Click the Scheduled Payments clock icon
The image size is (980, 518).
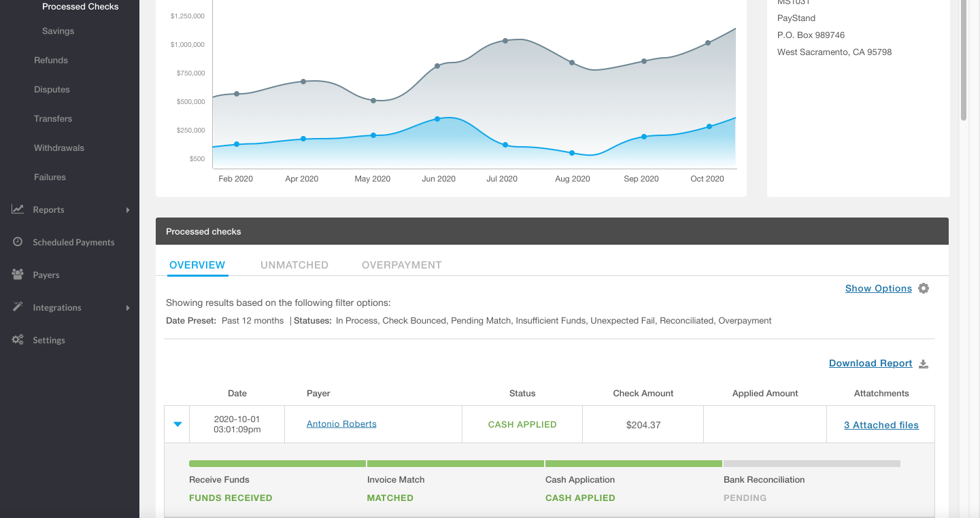point(18,242)
